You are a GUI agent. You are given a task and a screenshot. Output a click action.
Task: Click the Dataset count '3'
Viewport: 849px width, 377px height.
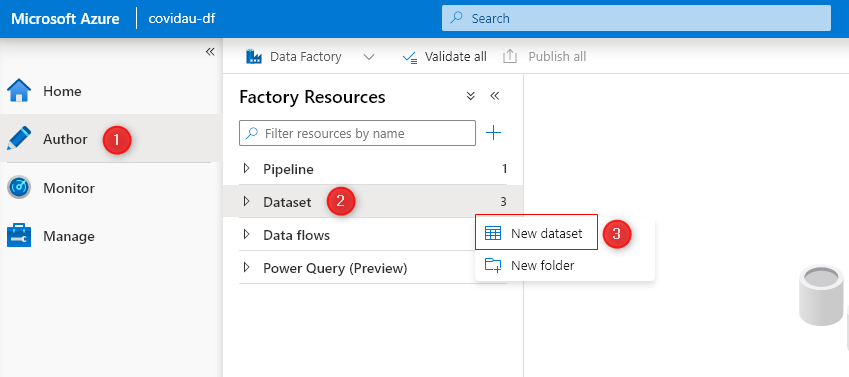(503, 202)
